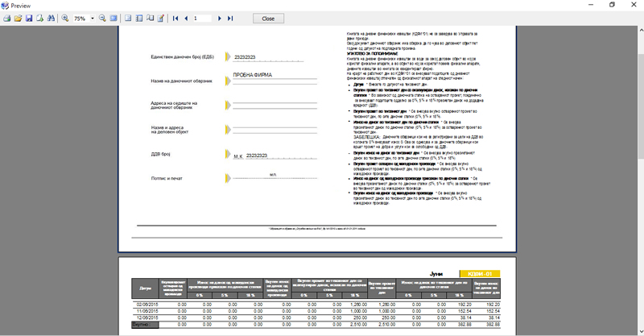Find text using the binoculars icon
Image resolution: width=644 pixels, height=336 pixels.
(x=51, y=19)
